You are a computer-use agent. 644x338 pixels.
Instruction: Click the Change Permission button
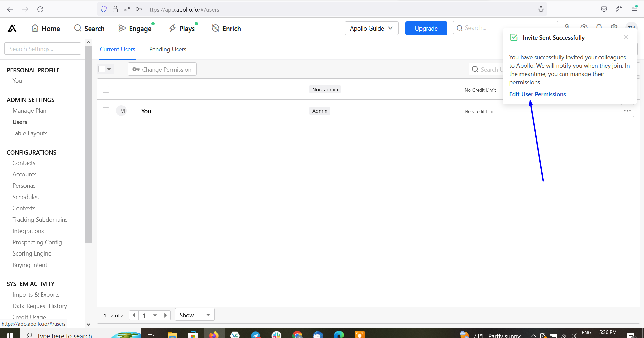(x=162, y=69)
